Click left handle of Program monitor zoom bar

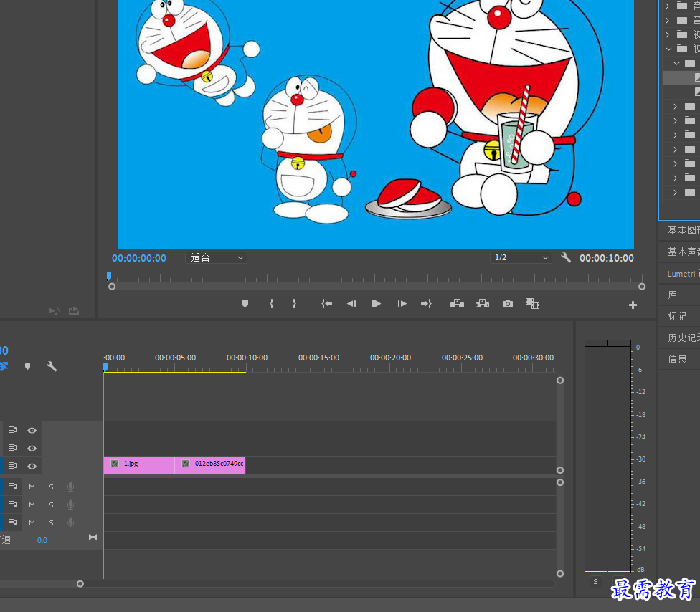click(x=112, y=287)
